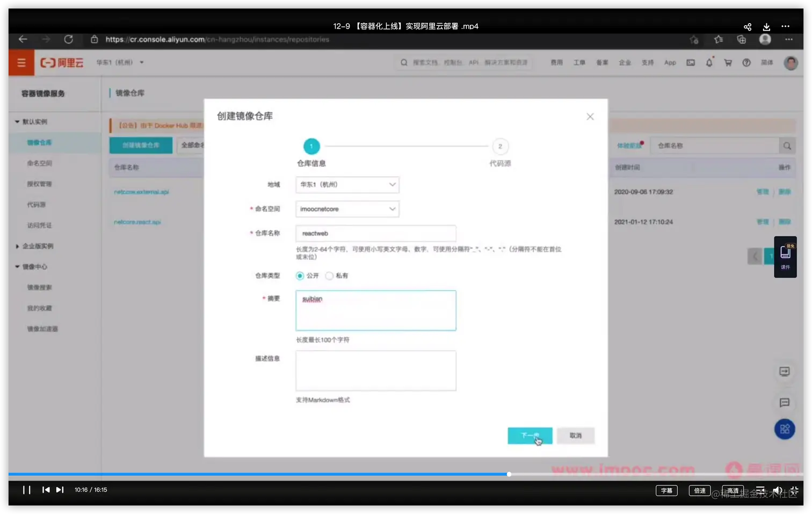Open the 命名空间 dropdown showing imoocnetcore
The height and width of the screenshot is (514, 812).
coord(347,209)
